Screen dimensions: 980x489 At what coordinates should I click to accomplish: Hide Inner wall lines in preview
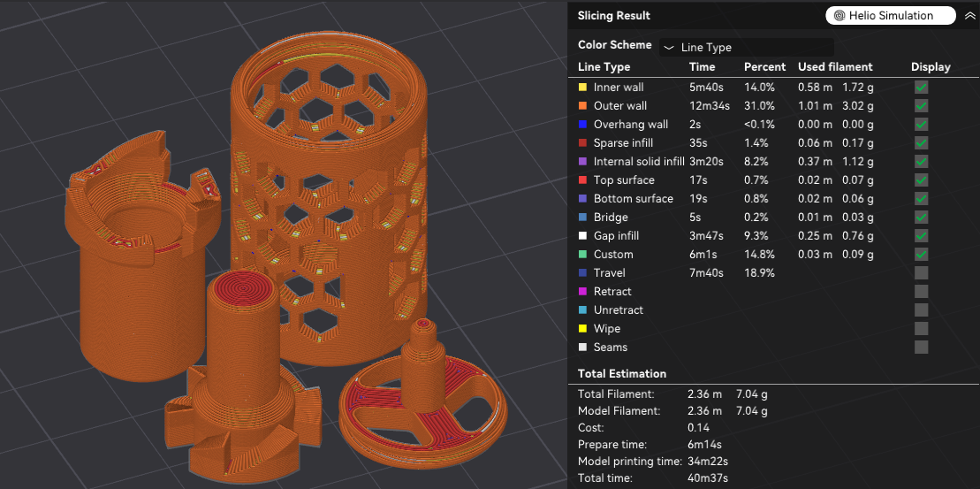(921, 88)
